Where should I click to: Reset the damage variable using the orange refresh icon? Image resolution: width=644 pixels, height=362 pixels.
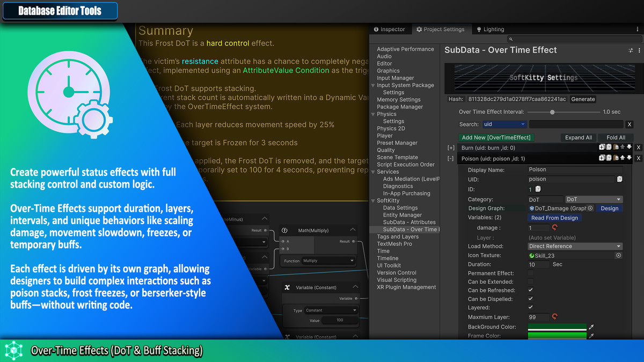point(554,227)
